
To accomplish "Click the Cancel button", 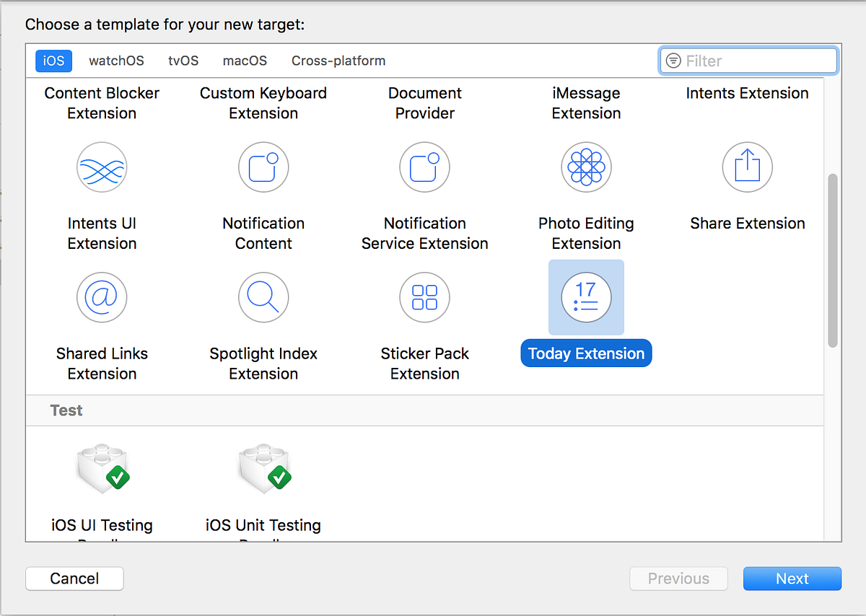I will click(74, 578).
